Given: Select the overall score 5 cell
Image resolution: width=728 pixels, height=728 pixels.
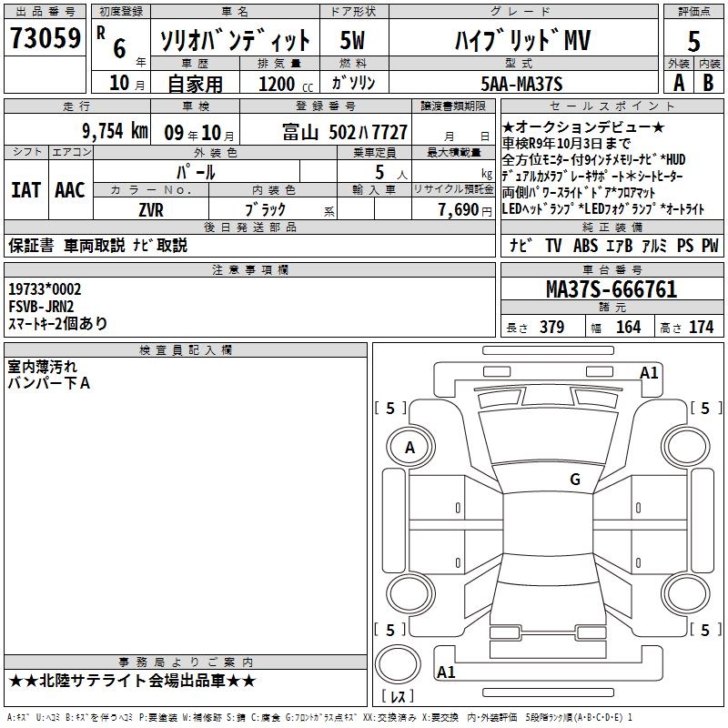Looking at the screenshot, I should (693, 41).
